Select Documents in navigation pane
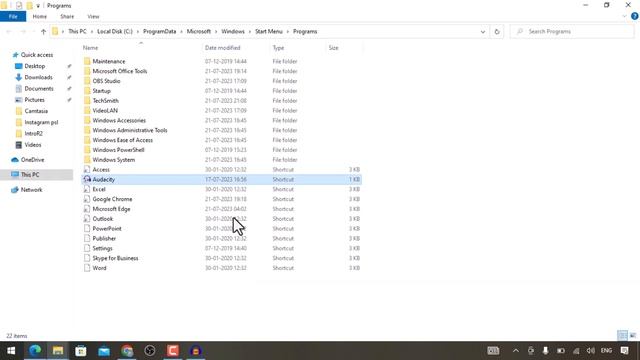The height and width of the screenshot is (360, 640). point(39,88)
